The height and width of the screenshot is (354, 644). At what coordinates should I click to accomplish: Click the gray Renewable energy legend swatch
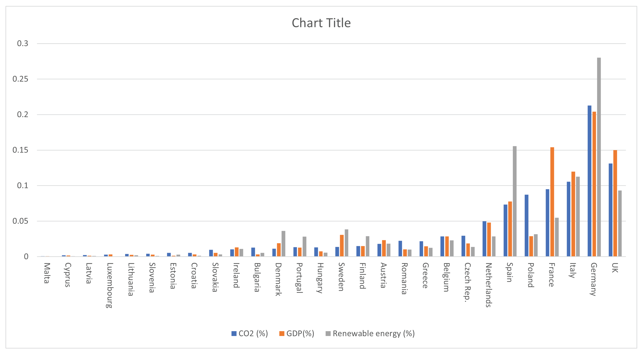point(328,334)
